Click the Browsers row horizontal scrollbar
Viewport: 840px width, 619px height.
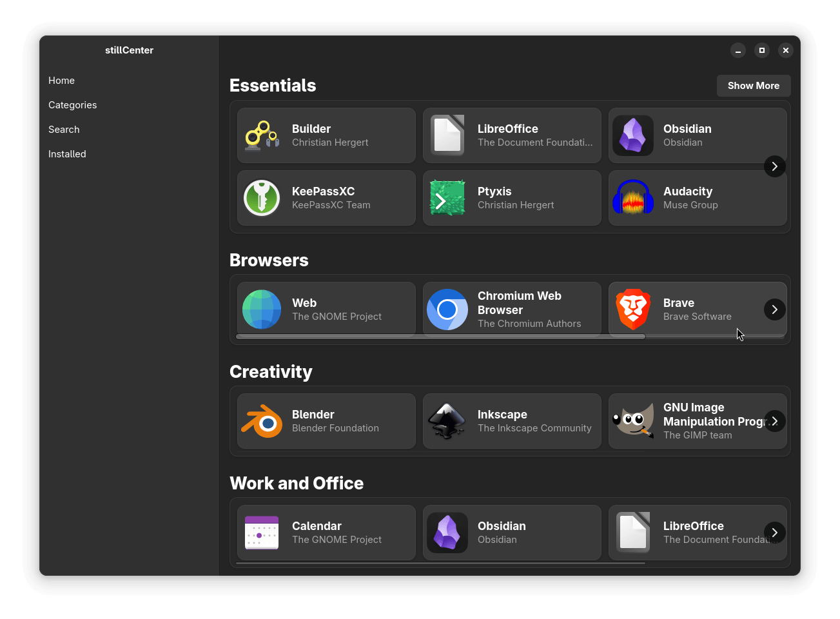click(x=441, y=337)
